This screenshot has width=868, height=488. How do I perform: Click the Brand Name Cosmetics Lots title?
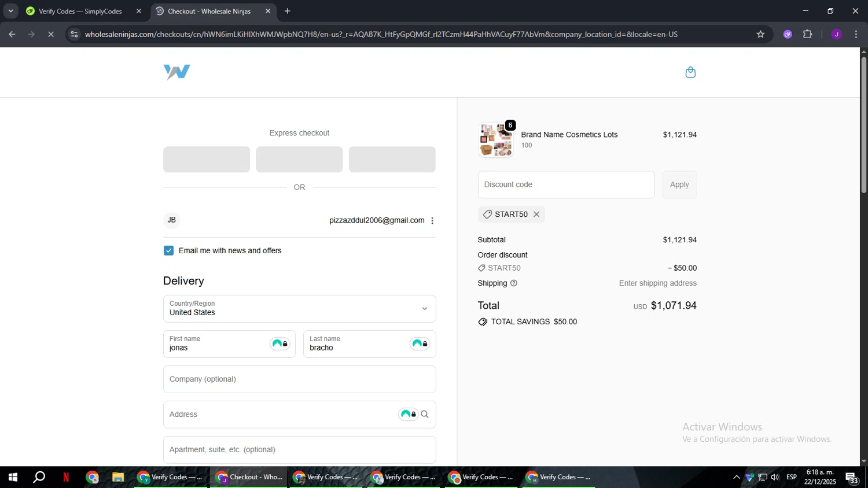tap(569, 135)
